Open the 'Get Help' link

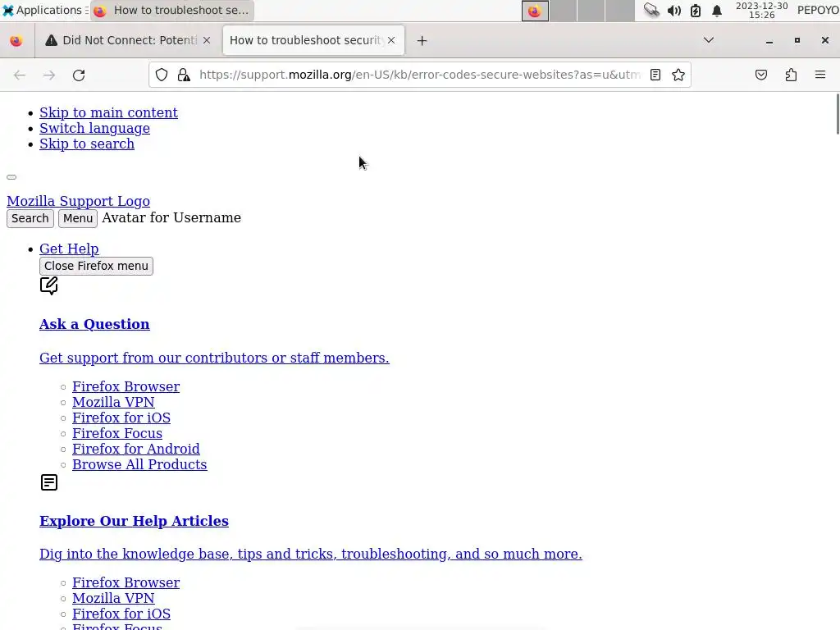(69, 249)
